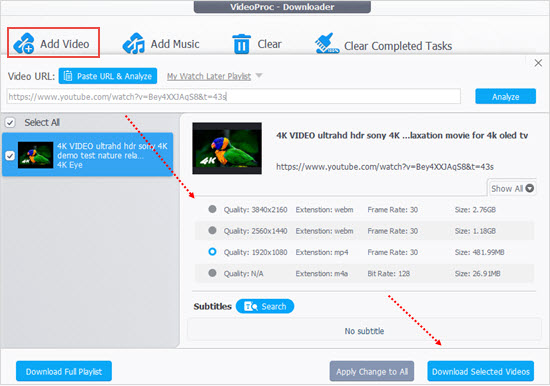Click Apply Change to All button
The width and height of the screenshot is (550, 386).
(x=372, y=371)
